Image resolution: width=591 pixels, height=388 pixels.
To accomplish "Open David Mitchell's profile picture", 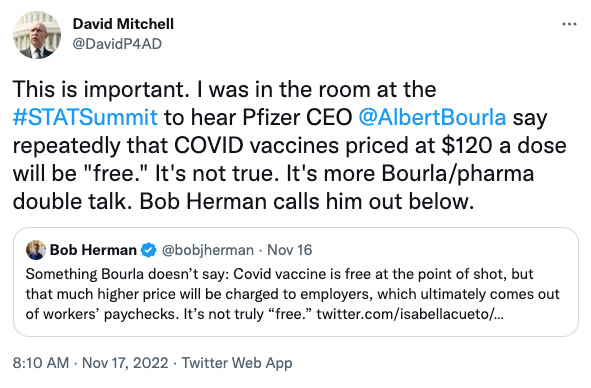I will (x=37, y=35).
